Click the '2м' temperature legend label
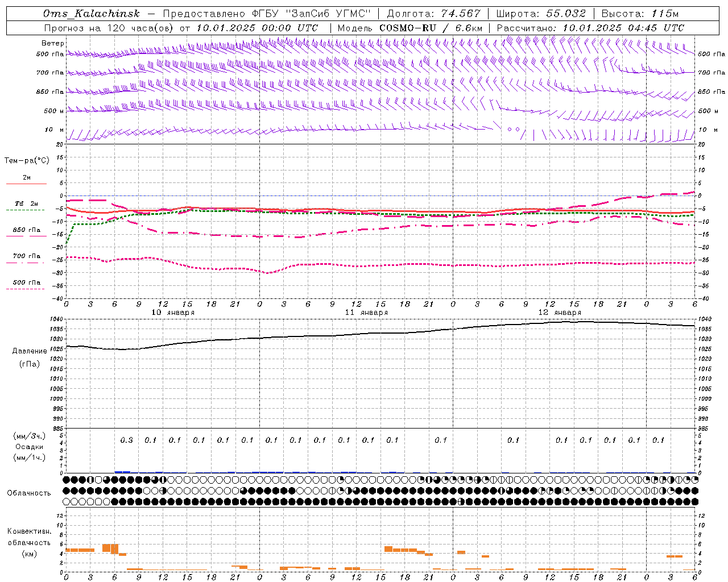The width and height of the screenshot is (728, 582). click(27, 178)
